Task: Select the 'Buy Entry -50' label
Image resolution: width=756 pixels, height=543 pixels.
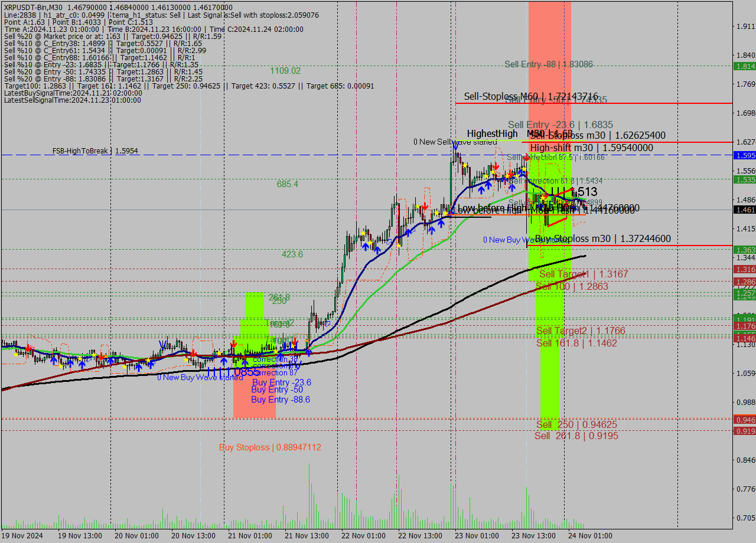Action: click(x=277, y=390)
